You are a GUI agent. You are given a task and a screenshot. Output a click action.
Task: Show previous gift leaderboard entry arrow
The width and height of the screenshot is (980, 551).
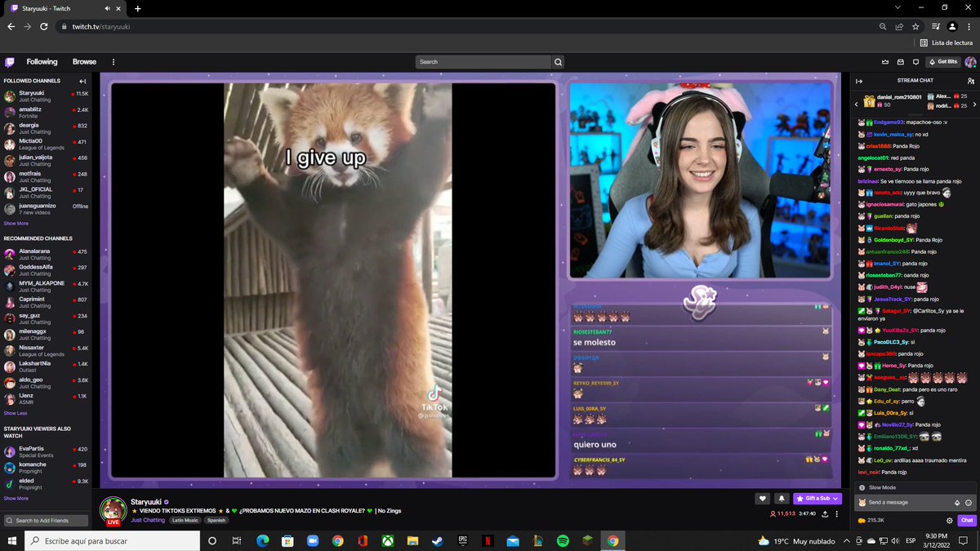[x=857, y=104]
